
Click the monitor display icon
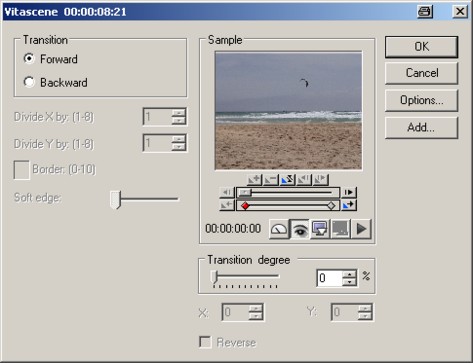tap(320, 229)
